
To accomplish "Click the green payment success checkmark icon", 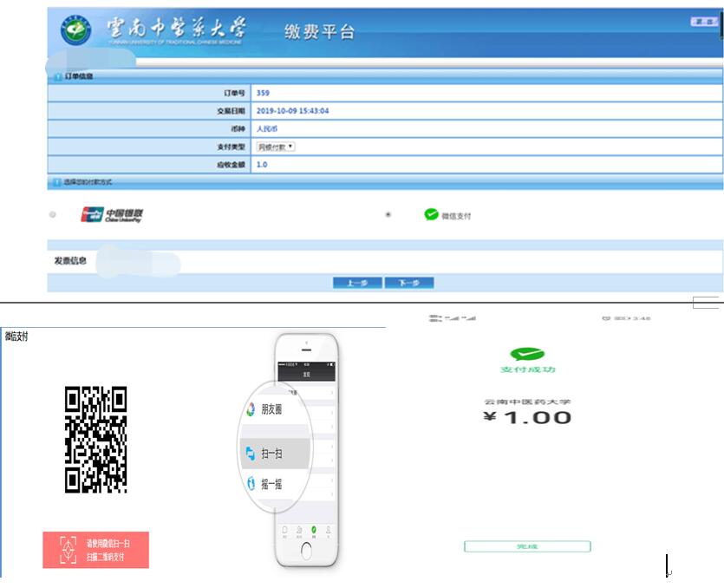I will coord(527,354).
